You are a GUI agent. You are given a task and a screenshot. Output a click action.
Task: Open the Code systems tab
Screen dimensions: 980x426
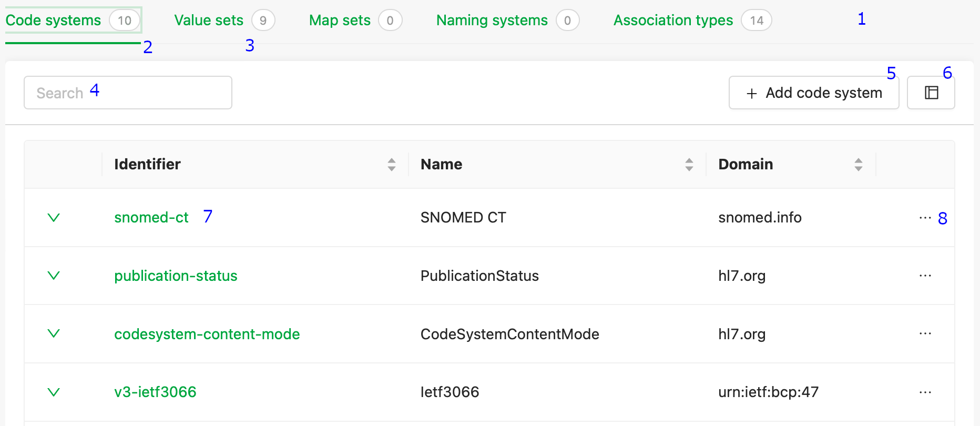[73, 21]
